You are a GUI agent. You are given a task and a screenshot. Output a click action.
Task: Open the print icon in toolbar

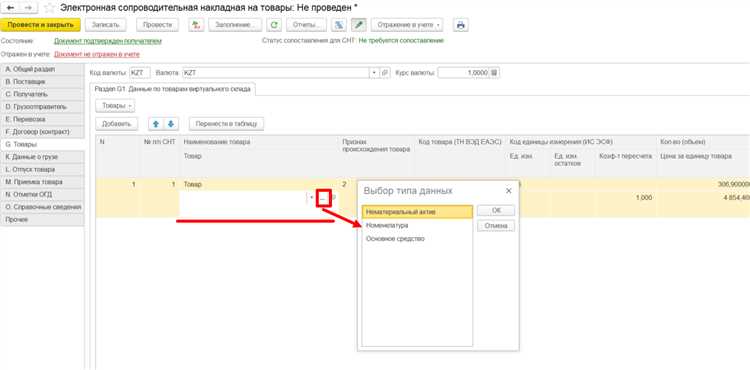tap(461, 25)
